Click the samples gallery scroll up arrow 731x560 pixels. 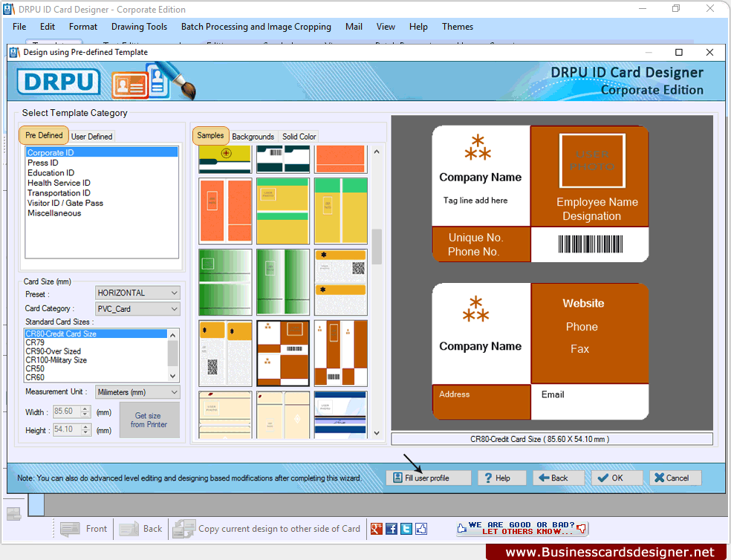pos(377,152)
